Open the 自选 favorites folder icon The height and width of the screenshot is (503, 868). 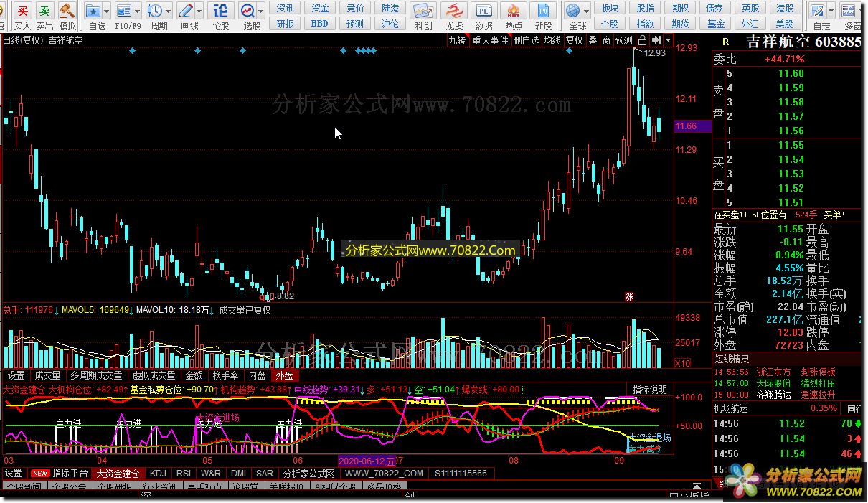pyautogui.click(x=93, y=11)
